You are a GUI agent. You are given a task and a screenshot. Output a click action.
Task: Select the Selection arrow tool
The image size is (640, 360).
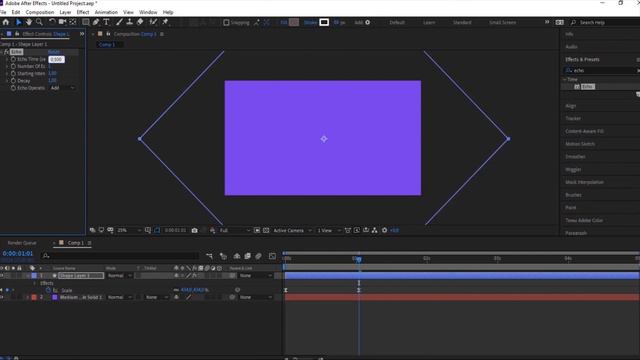(x=18, y=22)
